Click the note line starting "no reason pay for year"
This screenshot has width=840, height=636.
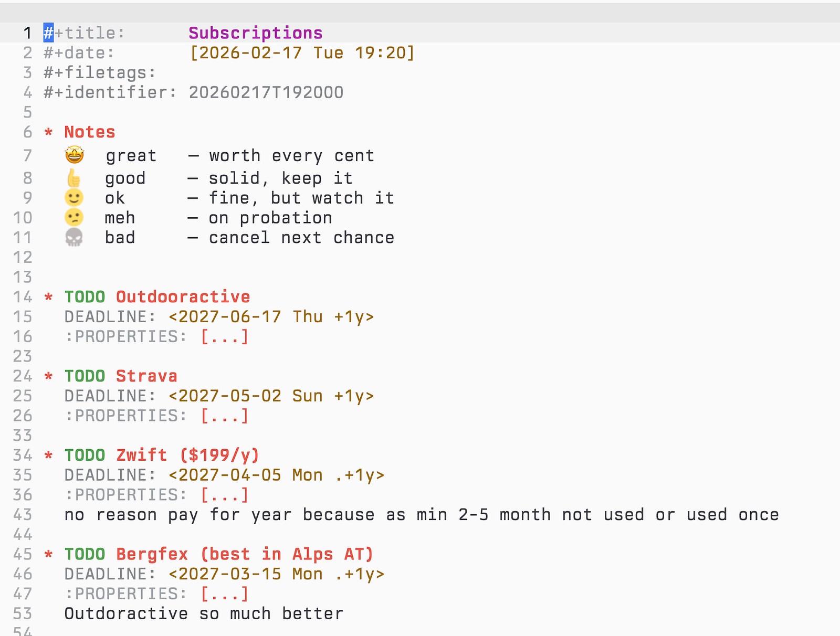pyautogui.click(x=422, y=515)
